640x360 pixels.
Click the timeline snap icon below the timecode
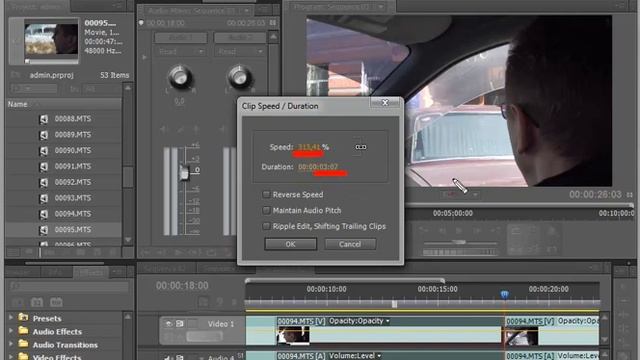tap(203, 302)
